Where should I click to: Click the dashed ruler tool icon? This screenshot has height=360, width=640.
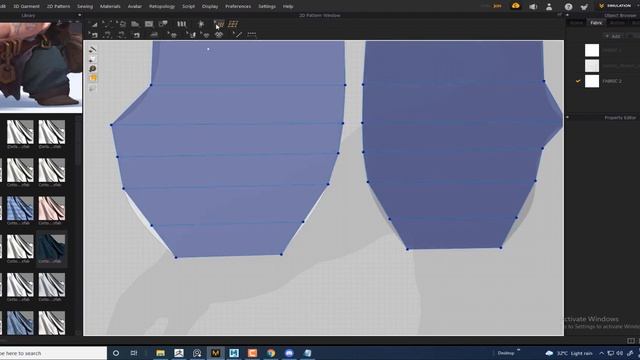[x=252, y=35]
